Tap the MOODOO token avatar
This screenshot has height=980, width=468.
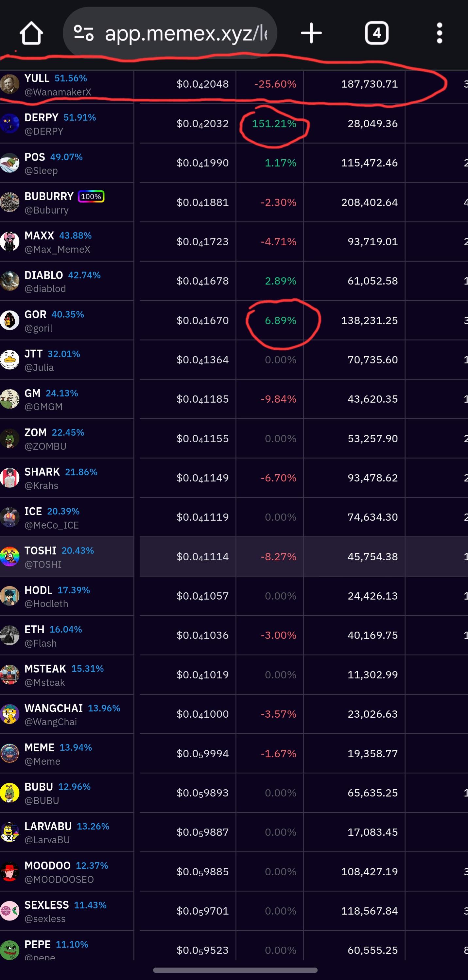tap(9, 872)
